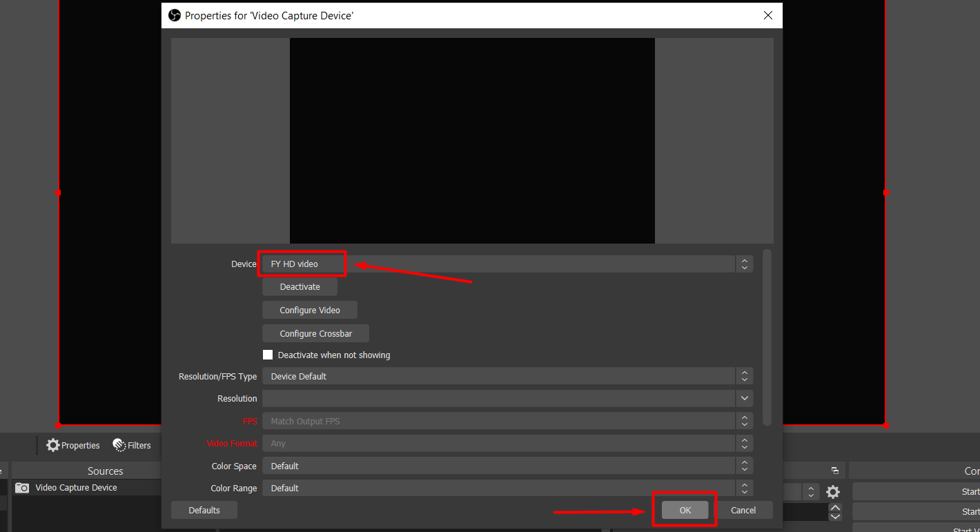980x532 pixels.
Task: Open the Color Range dropdown
Action: point(507,488)
